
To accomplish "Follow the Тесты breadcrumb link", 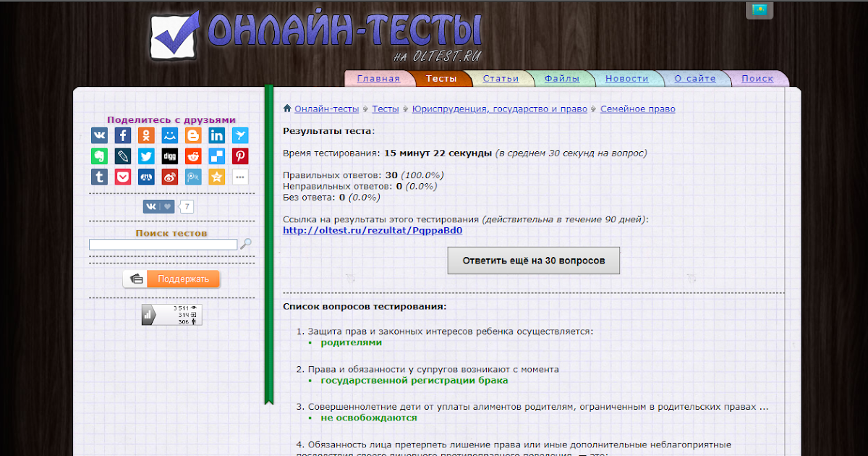I will tap(386, 109).
